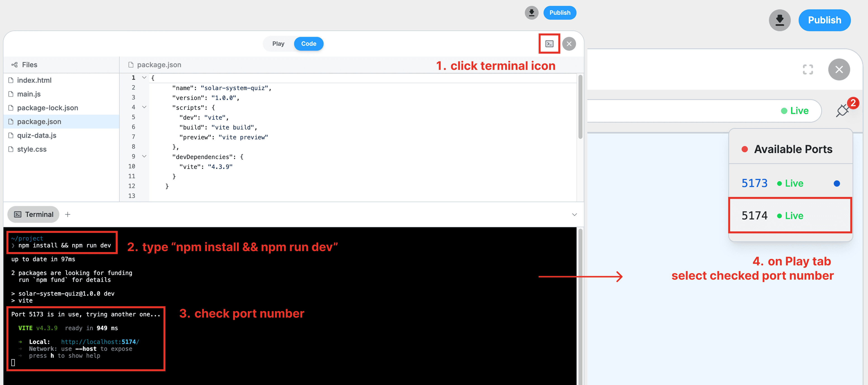Screen dimensions: 868x385
Task: Choose port 5174 from Available Ports
Action: 755,215
